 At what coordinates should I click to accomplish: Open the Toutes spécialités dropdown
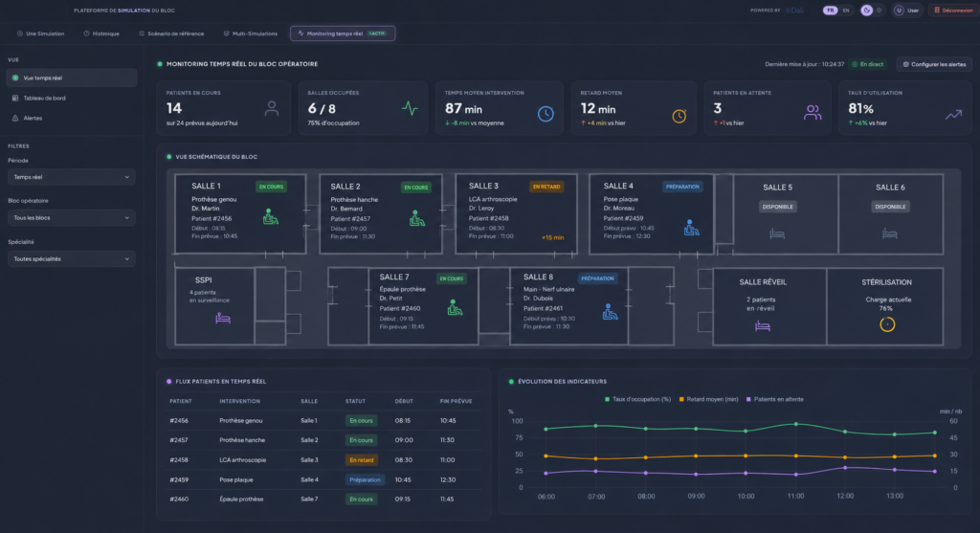[71, 258]
